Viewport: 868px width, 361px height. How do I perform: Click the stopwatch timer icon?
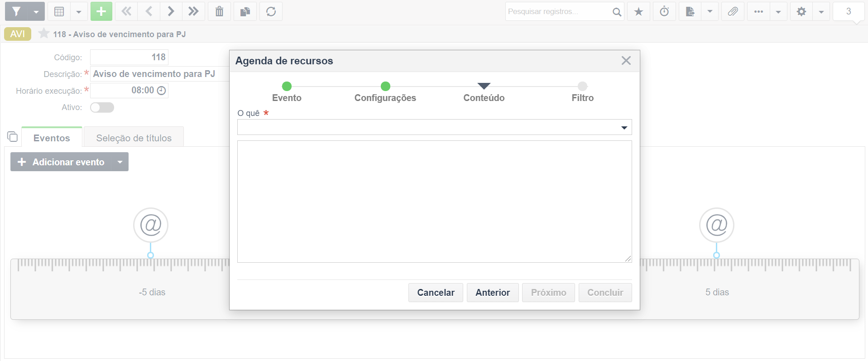coord(664,11)
